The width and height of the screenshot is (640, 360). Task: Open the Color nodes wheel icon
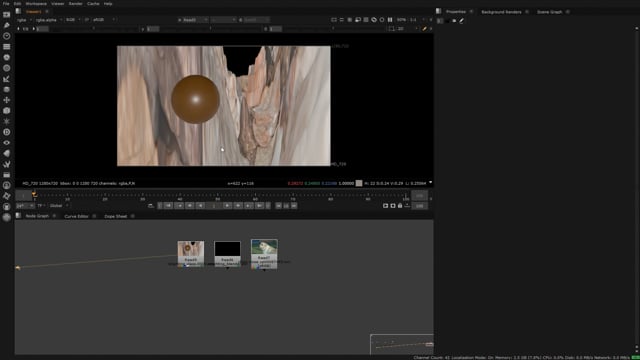coord(7,57)
